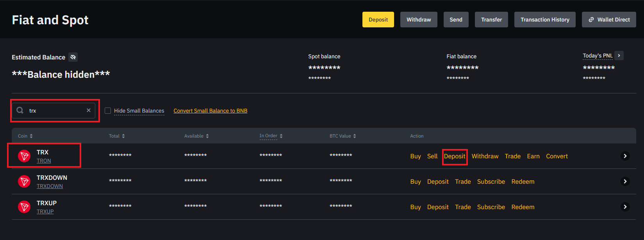The width and height of the screenshot is (644, 240).
Task: Sort by Coin column
Action: [x=25, y=136]
